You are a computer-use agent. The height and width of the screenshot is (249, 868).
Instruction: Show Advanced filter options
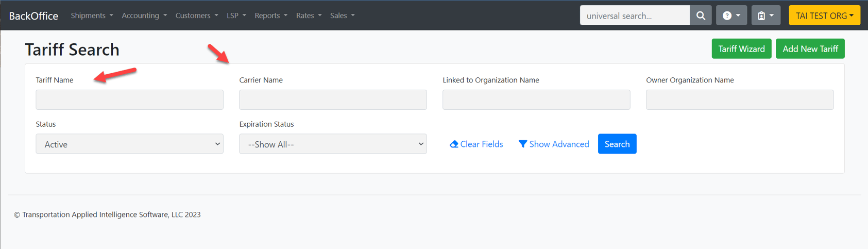(554, 144)
